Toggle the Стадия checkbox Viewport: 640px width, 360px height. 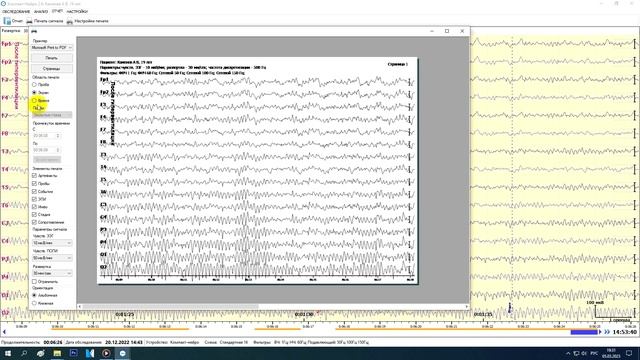click(34, 214)
